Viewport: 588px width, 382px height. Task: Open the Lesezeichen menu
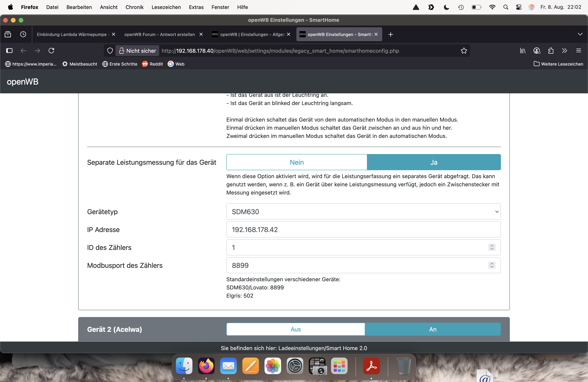166,7
